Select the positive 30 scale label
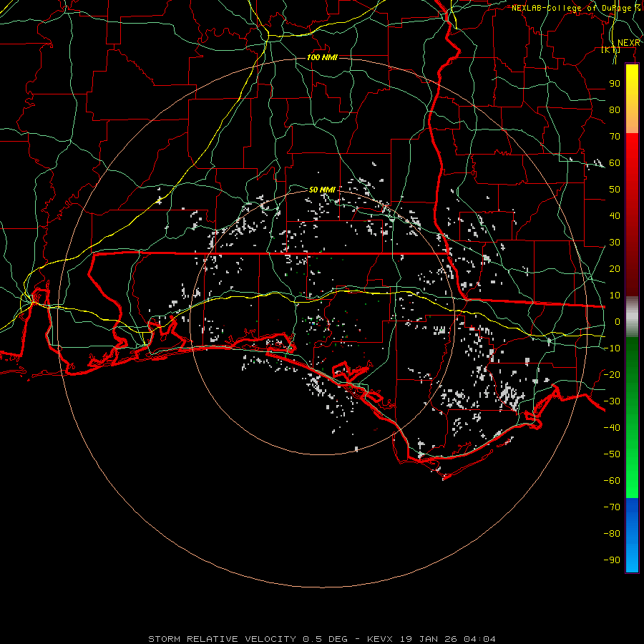This screenshot has width=644, height=644. pos(615,243)
